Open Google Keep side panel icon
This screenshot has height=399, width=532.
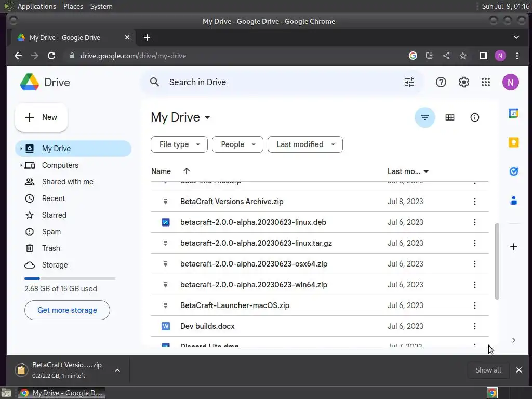513,142
